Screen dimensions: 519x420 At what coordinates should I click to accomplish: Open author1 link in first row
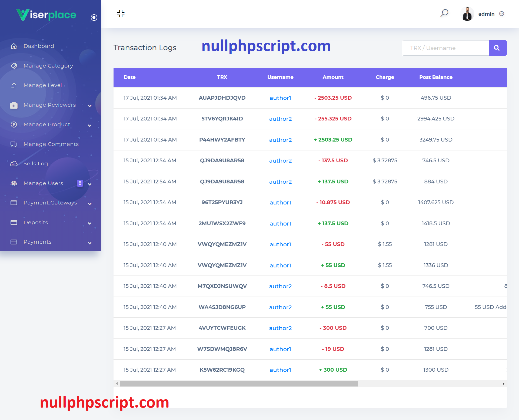pos(280,98)
